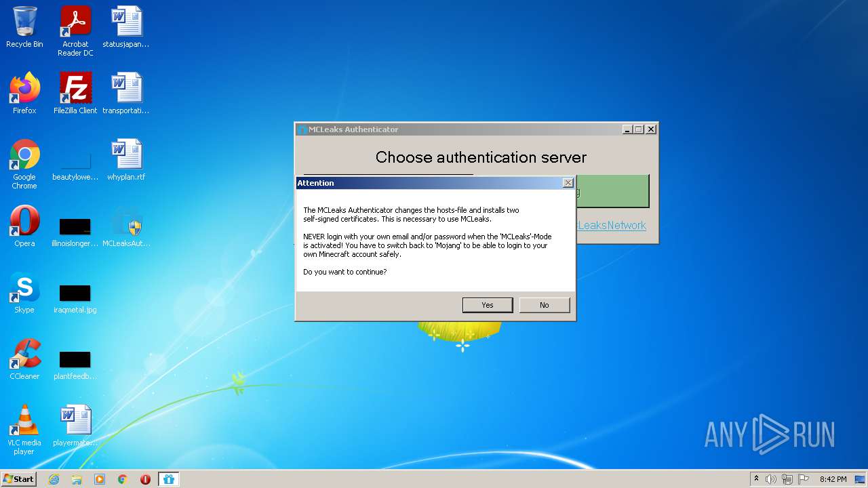Screen dimensions: 868x488
Task: Minimize the MCLeaks Authenticator window
Action: pos(627,129)
